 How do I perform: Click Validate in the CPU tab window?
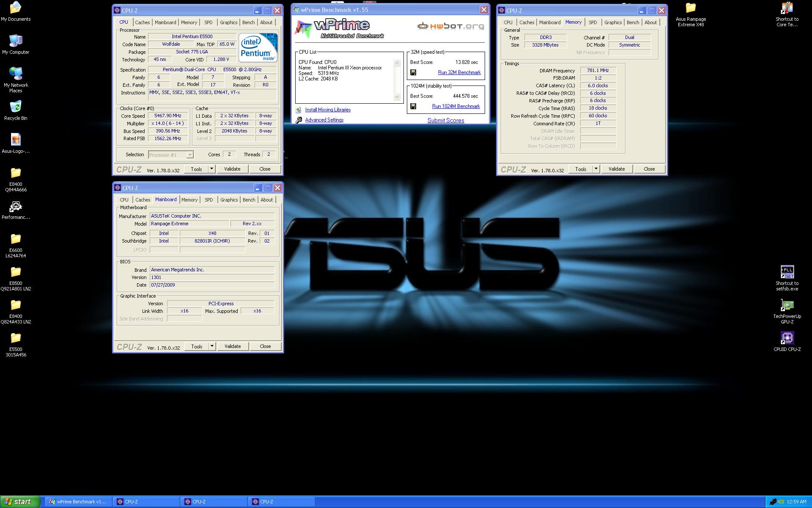pyautogui.click(x=232, y=169)
